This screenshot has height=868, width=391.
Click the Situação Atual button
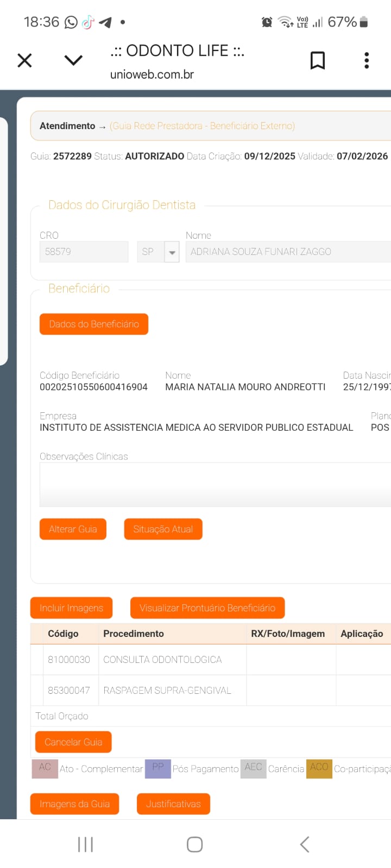point(163,529)
